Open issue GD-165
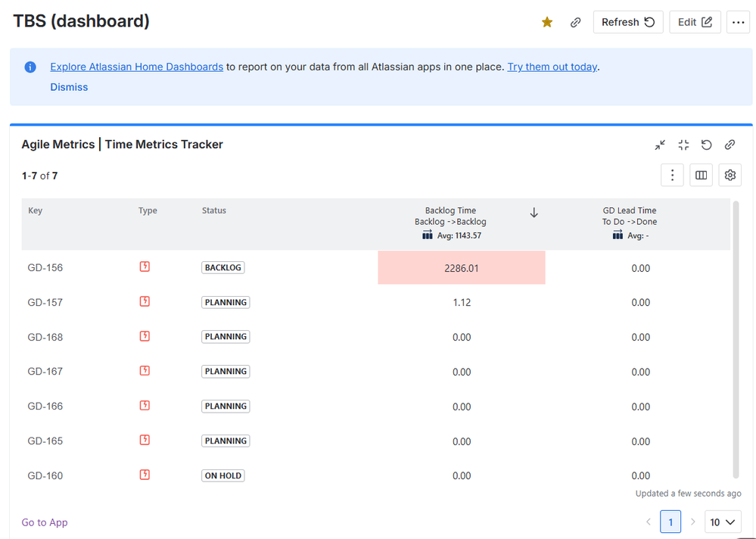Viewport: 756px width, 539px height. point(45,441)
